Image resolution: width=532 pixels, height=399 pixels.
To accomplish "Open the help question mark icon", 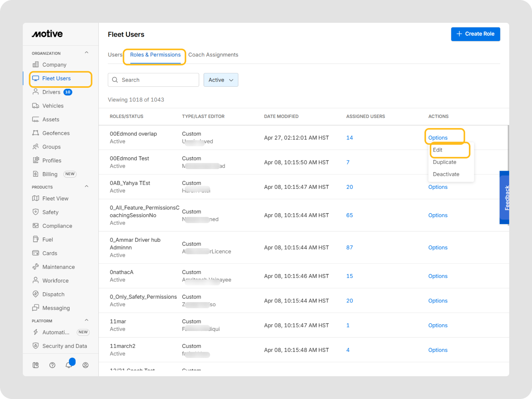I will click(52, 365).
